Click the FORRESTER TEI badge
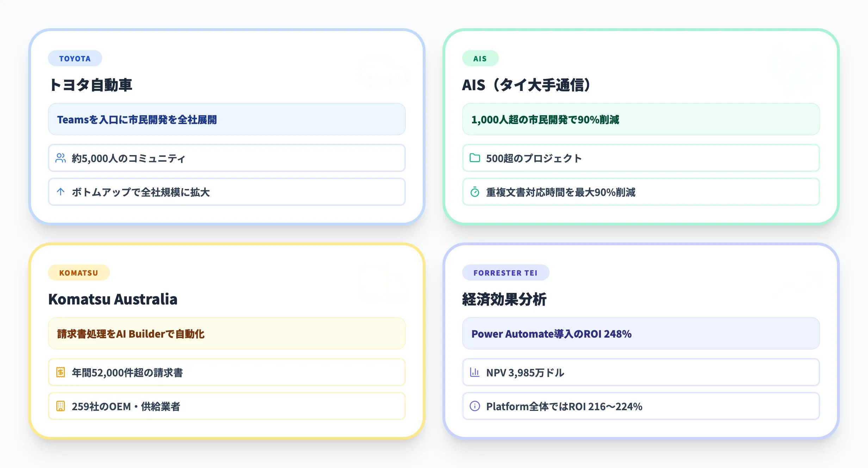 [x=506, y=272]
